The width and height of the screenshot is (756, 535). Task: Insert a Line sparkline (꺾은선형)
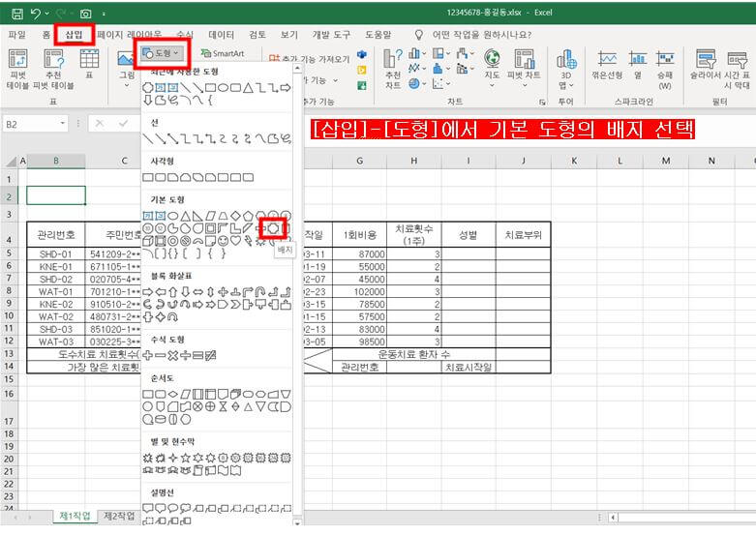click(x=607, y=64)
